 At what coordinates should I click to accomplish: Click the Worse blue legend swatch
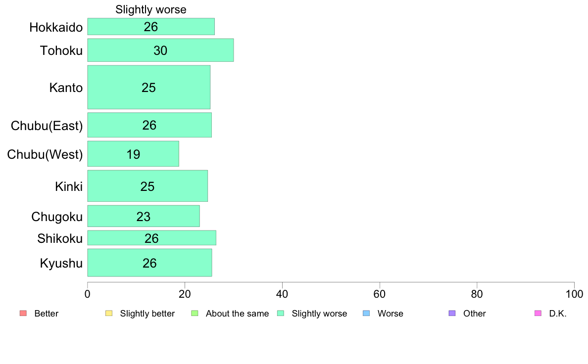[366, 314]
